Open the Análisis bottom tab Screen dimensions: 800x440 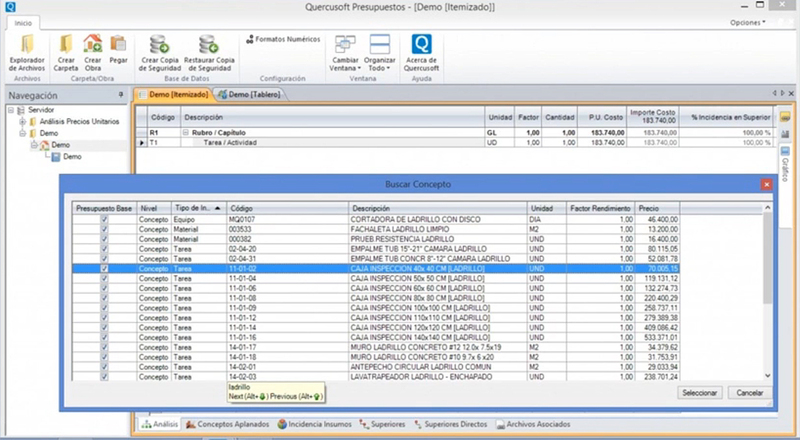pyautogui.click(x=160, y=424)
